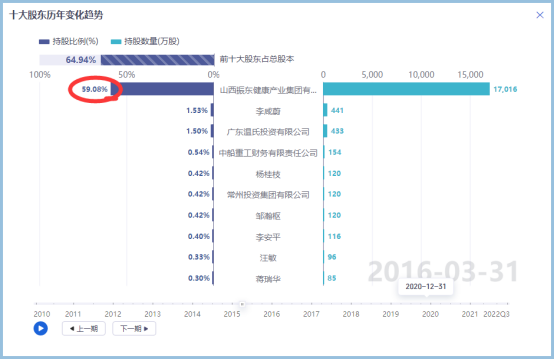Click the 17,016 share quantity bar

pos(406,89)
